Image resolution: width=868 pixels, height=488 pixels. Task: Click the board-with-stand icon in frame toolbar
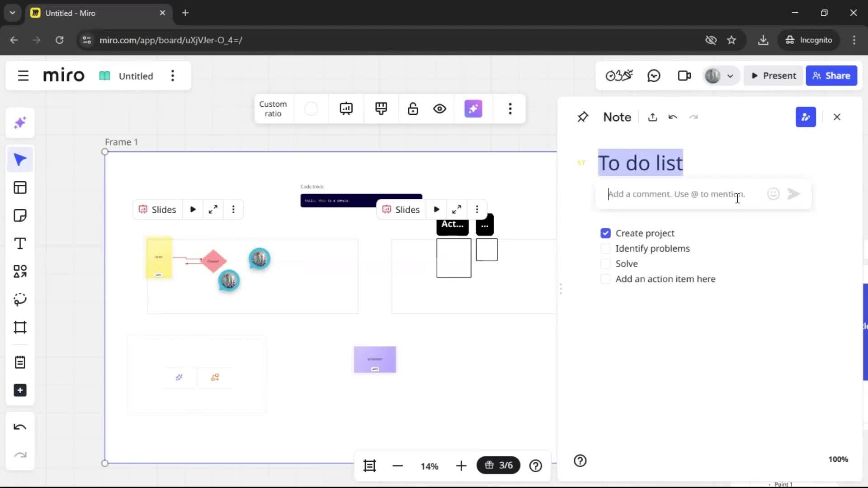[x=381, y=109]
